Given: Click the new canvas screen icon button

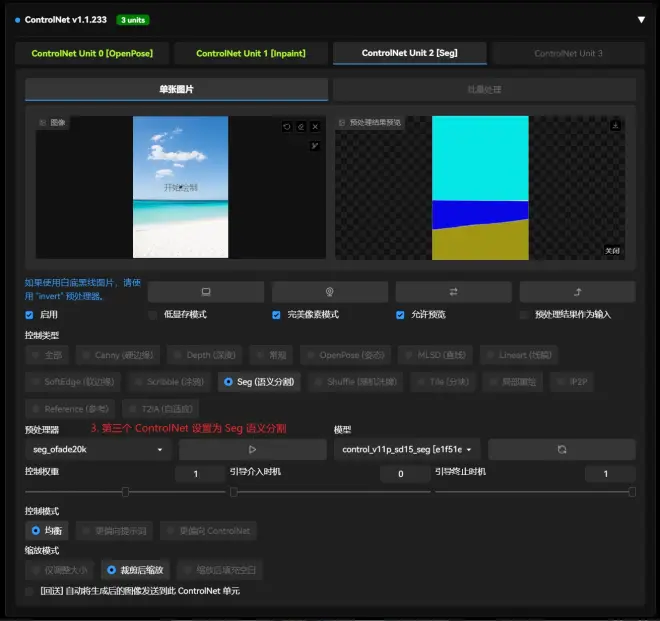Looking at the screenshot, I should pos(206,292).
